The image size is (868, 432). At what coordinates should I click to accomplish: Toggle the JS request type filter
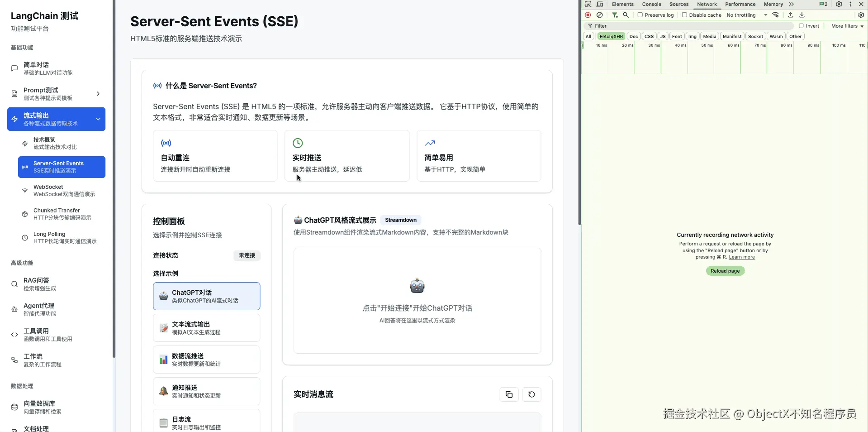tap(663, 36)
